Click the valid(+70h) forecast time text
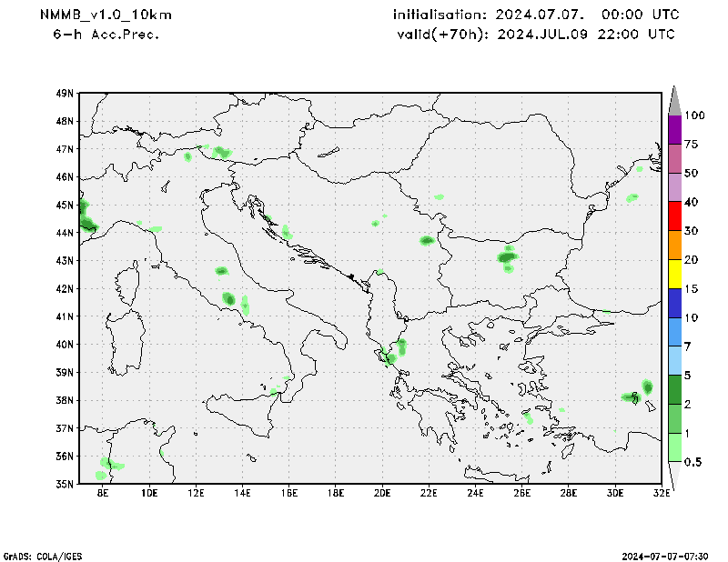728x562 pixels. point(535,35)
